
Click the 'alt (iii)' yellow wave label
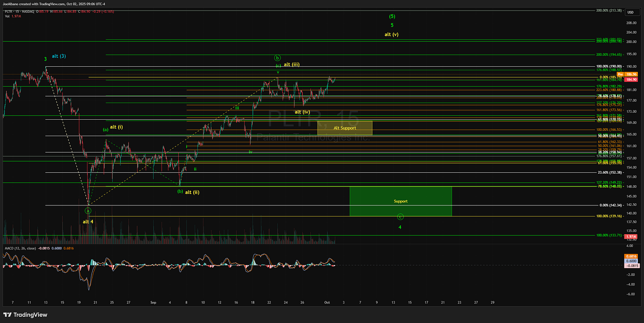(x=292, y=65)
